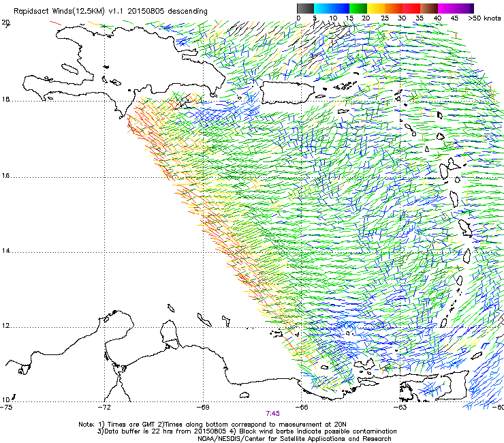Click the '-75' longitude axis label
Viewport: 504px width, 443px height.
(6, 408)
